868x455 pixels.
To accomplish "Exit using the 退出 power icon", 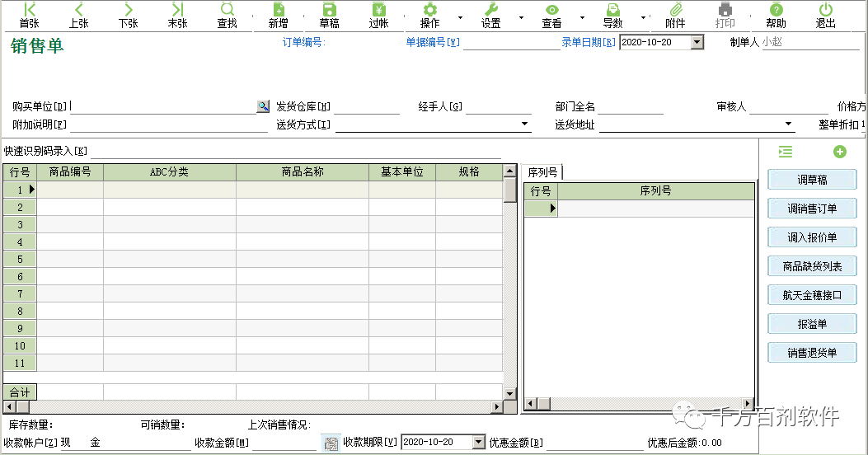I will [x=826, y=16].
